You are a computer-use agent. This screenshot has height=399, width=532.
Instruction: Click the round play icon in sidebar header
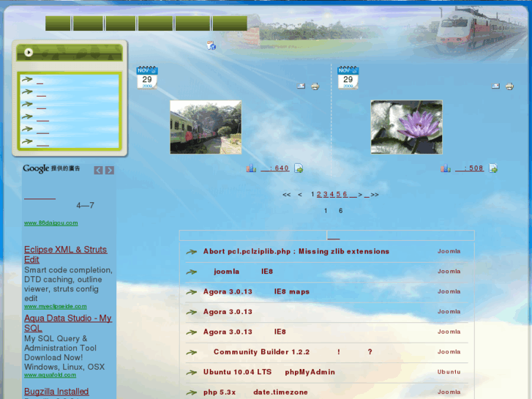29,52
